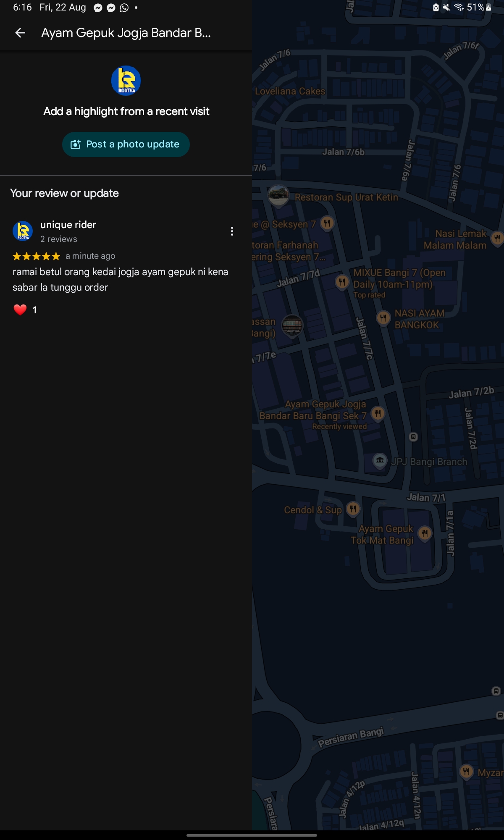Tap the bus stop icon near Jalan 7/2d

tap(413, 437)
